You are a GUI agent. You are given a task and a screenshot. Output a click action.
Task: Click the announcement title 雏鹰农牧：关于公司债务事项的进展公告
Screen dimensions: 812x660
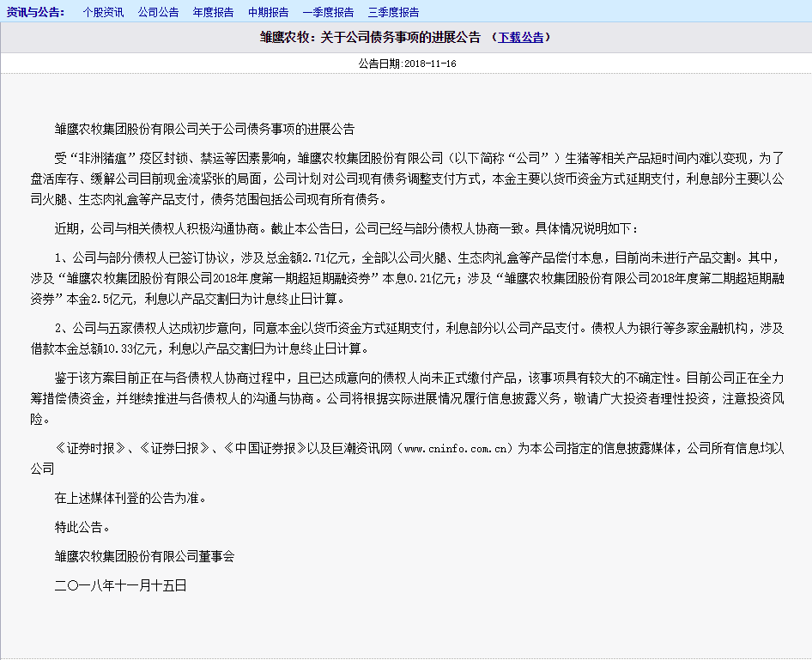tap(370, 37)
